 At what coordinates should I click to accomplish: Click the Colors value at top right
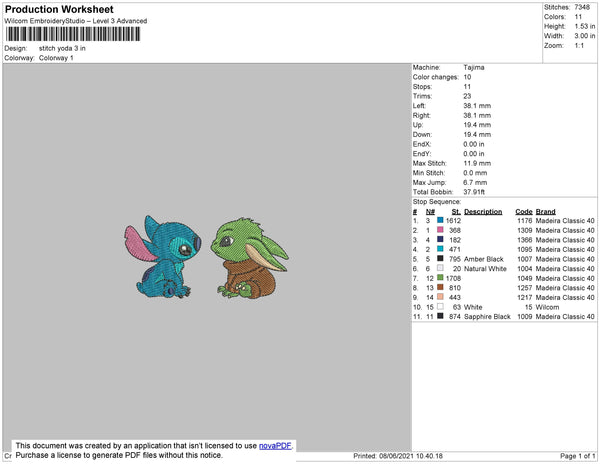tap(578, 17)
